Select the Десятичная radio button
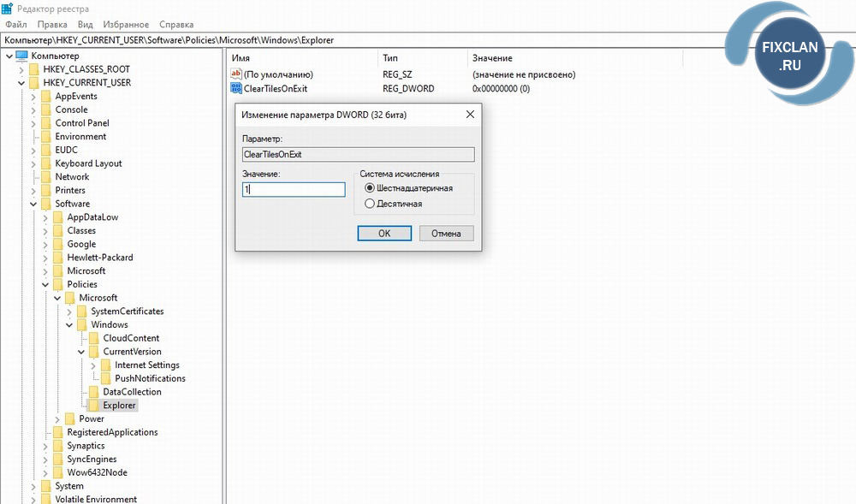Screen dimensions: 856x504 click(370, 204)
